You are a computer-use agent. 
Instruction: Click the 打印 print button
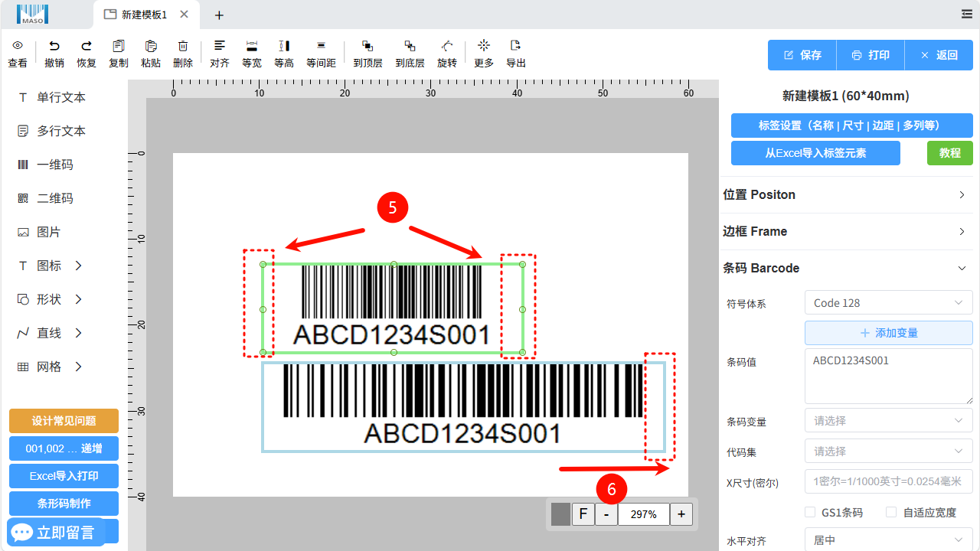pyautogui.click(x=871, y=55)
